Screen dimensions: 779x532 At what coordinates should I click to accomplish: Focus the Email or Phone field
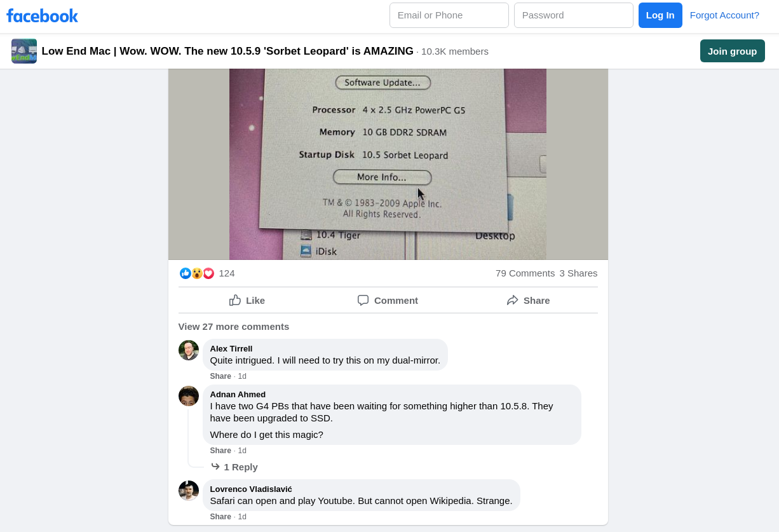click(x=449, y=15)
